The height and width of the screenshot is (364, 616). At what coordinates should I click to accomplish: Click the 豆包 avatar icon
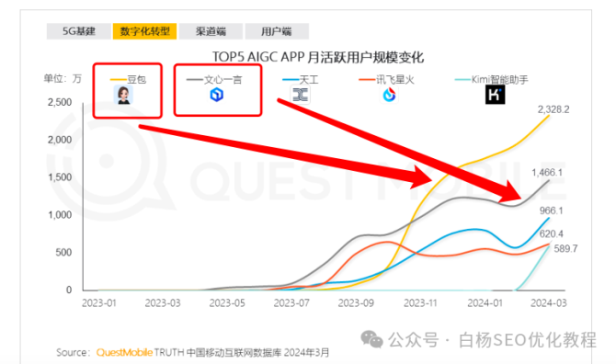click(x=124, y=95)
